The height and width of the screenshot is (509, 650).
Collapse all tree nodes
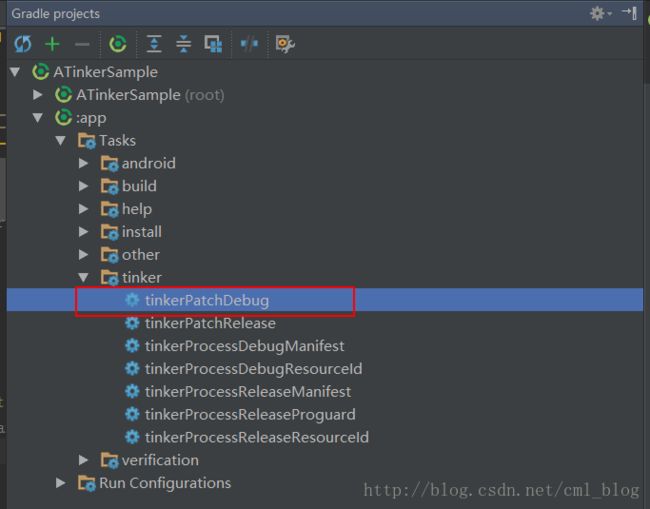[x=184, y=44]
